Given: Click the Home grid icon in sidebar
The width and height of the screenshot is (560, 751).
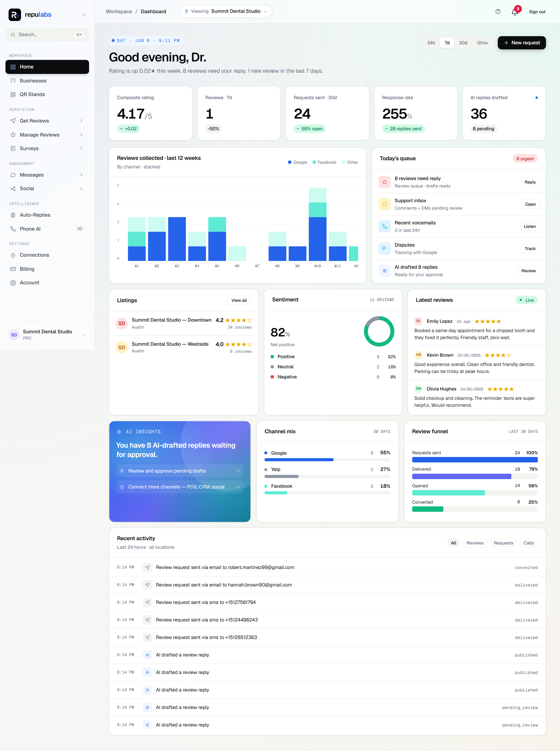Looking at the screenshot, I should point(13,67).
